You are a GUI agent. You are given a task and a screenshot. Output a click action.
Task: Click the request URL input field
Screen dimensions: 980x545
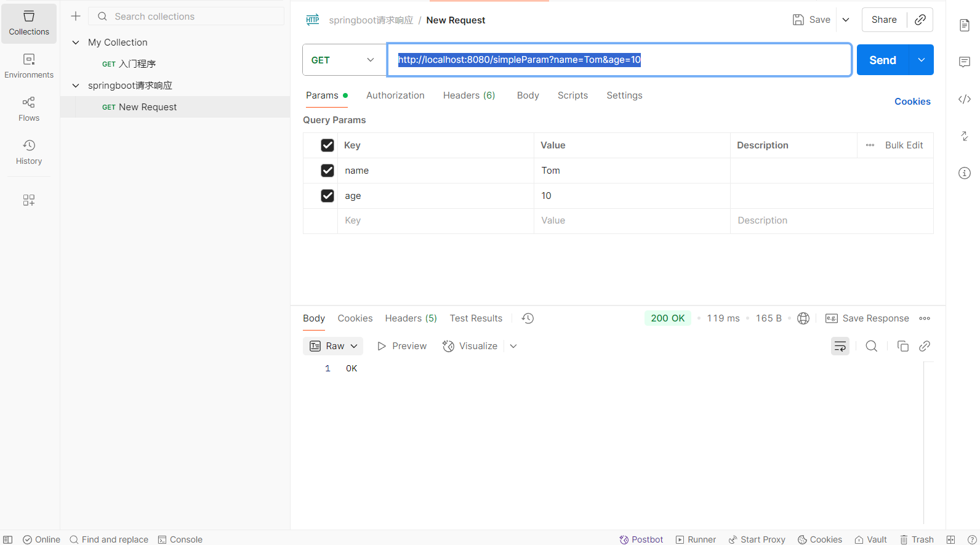click(619, 60)
